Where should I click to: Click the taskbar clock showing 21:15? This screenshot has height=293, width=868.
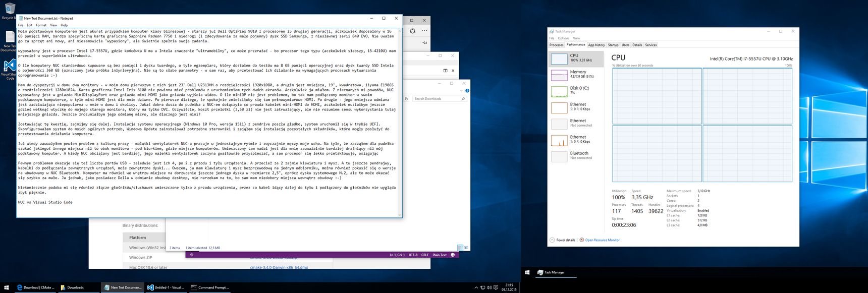click(x=509, y=287)
